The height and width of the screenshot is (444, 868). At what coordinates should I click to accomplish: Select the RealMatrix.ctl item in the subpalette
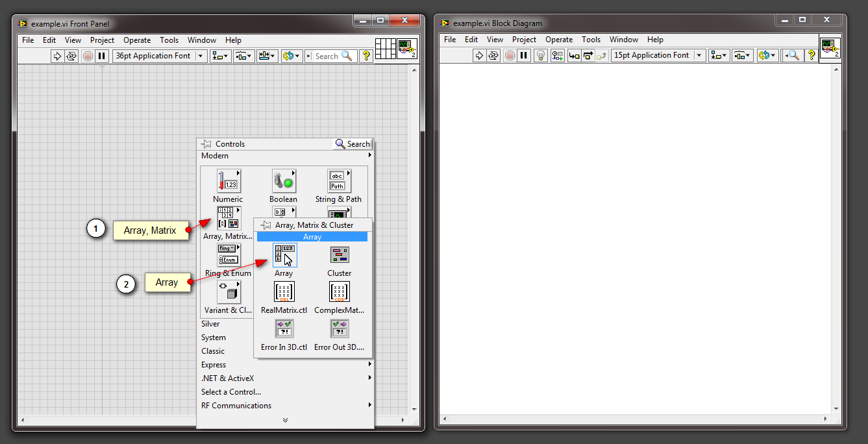coord(284,292)
